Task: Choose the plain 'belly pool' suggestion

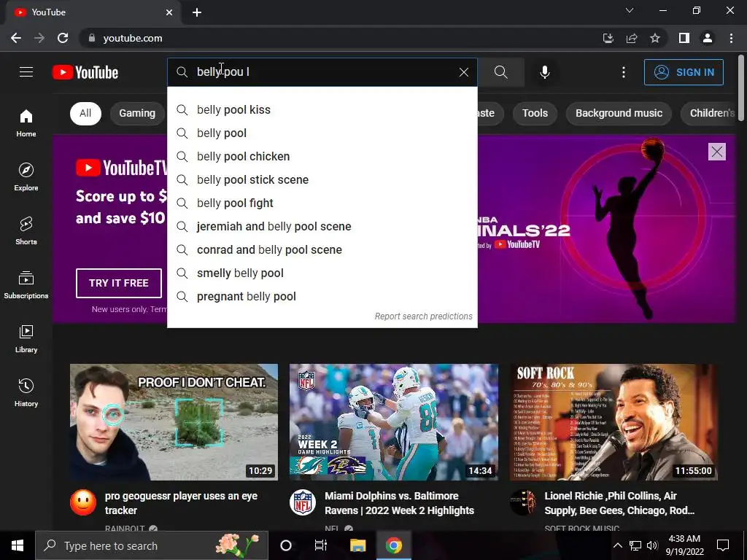Action: pos(322,133)
